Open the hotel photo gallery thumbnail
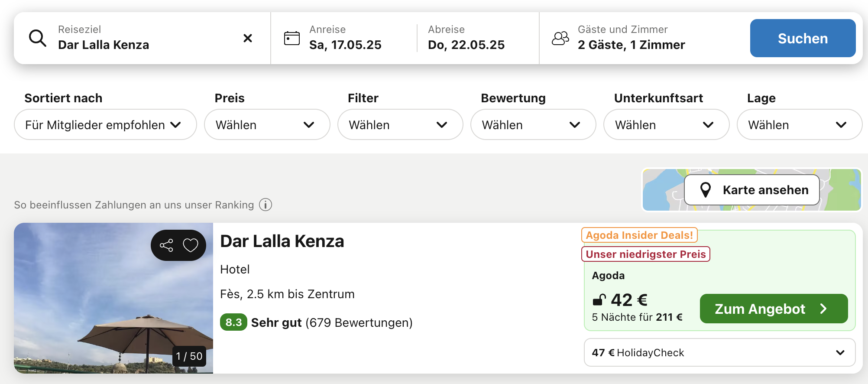This screenshot has height=384, width=868. click(x=113, y=298)
